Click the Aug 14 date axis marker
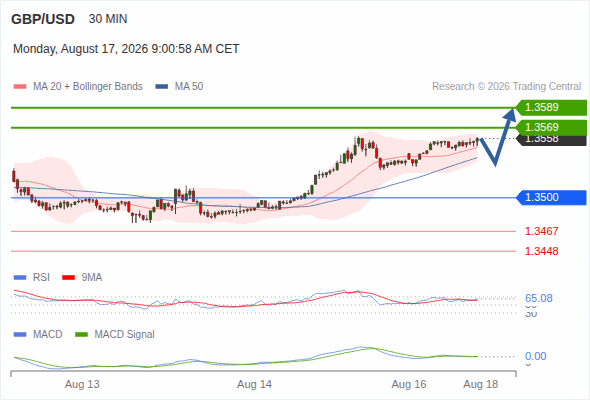This screenshot has width=590, height=400. pos(254,384)
